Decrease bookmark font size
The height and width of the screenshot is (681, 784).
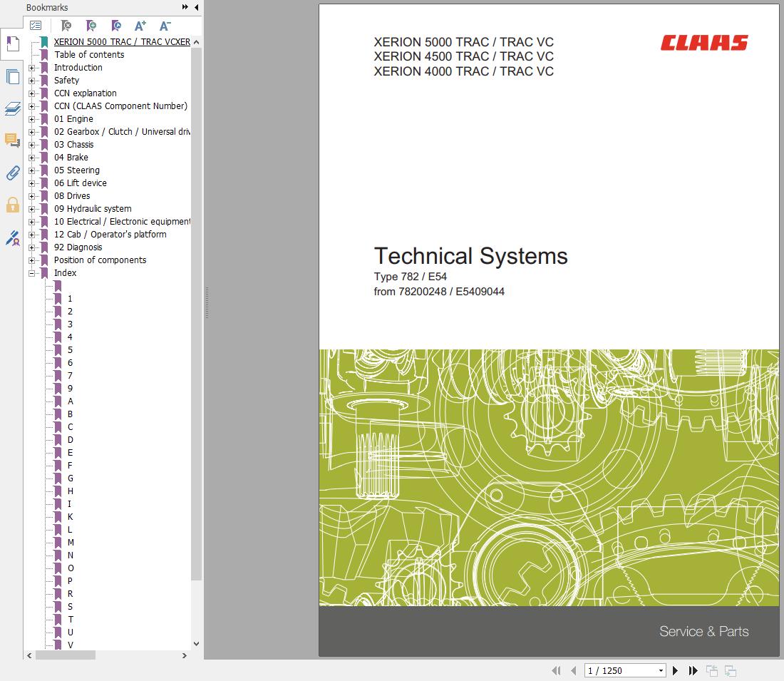(165, 26)
